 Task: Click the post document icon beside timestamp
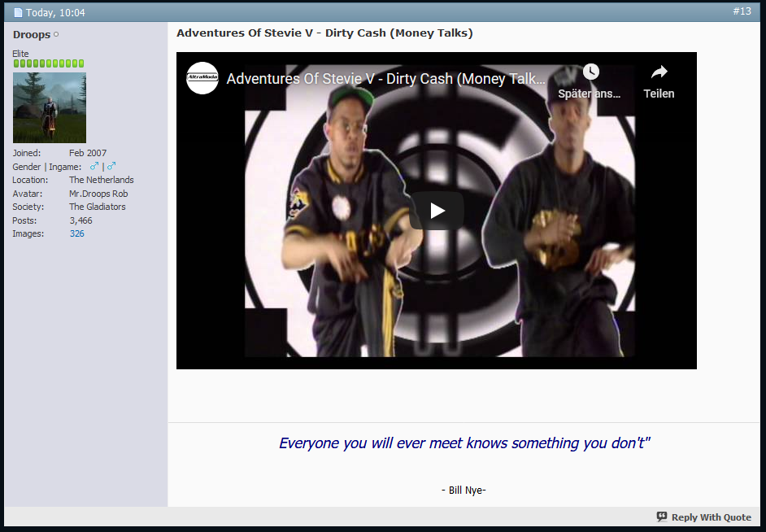pos(18,13)
